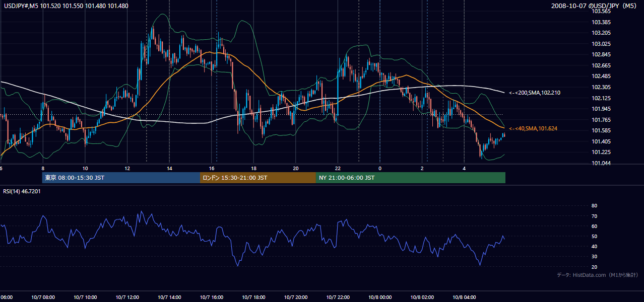Click hour tick 0 under the price chart
This screenshot has width=644, height=302.
point(379,168)
